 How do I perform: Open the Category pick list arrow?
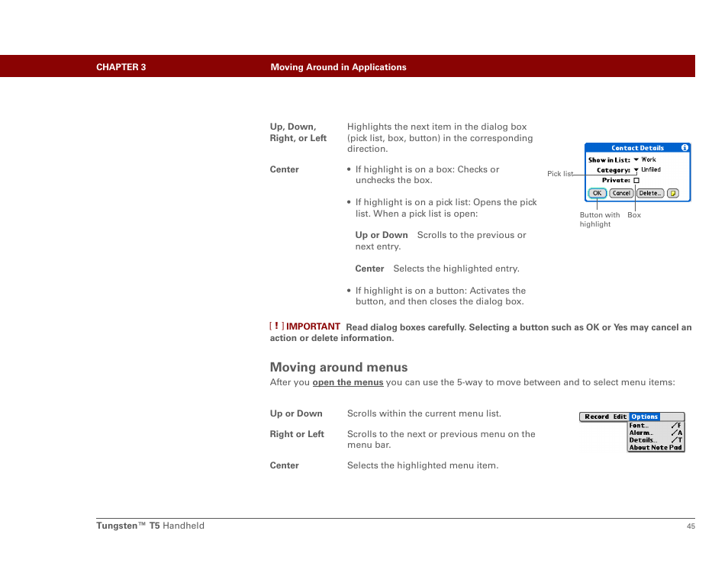click(x=636, y=170)
